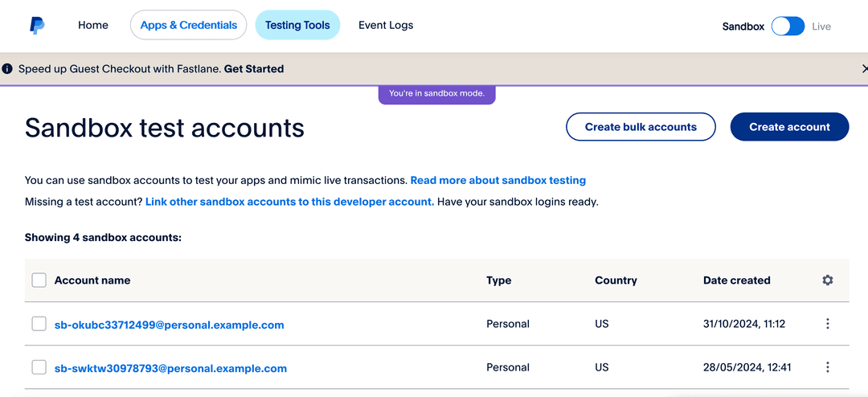
Task: Toggle the Sandbox/Live mode switch
Action: 787,26
